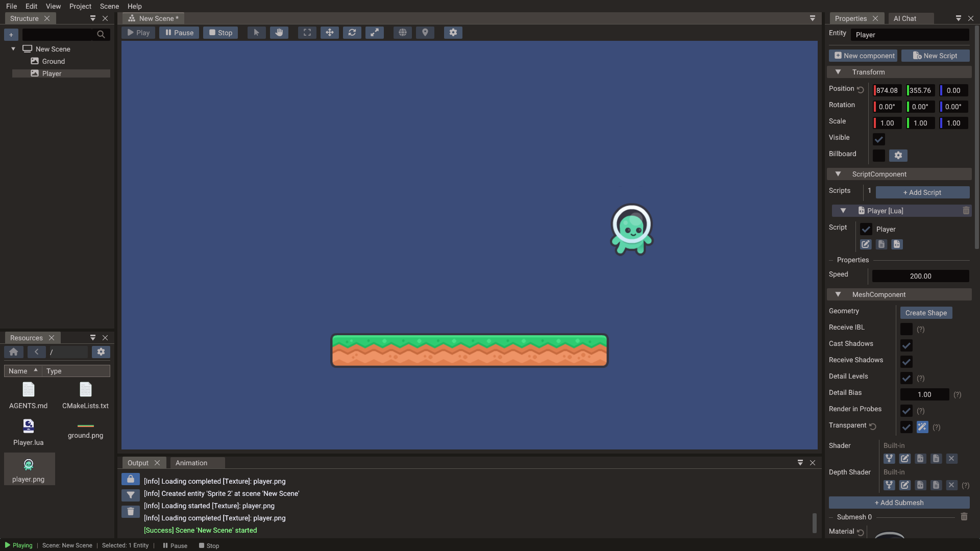
Task: Click the Create Shape button
Action: coord(926,313)
